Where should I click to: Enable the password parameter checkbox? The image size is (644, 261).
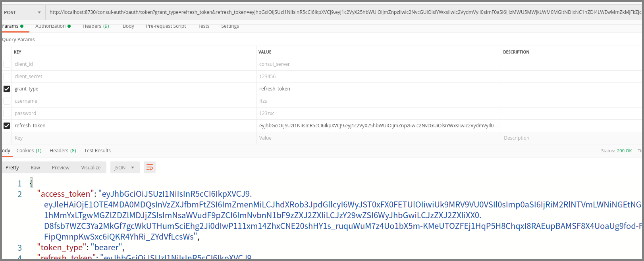point(7,113)
